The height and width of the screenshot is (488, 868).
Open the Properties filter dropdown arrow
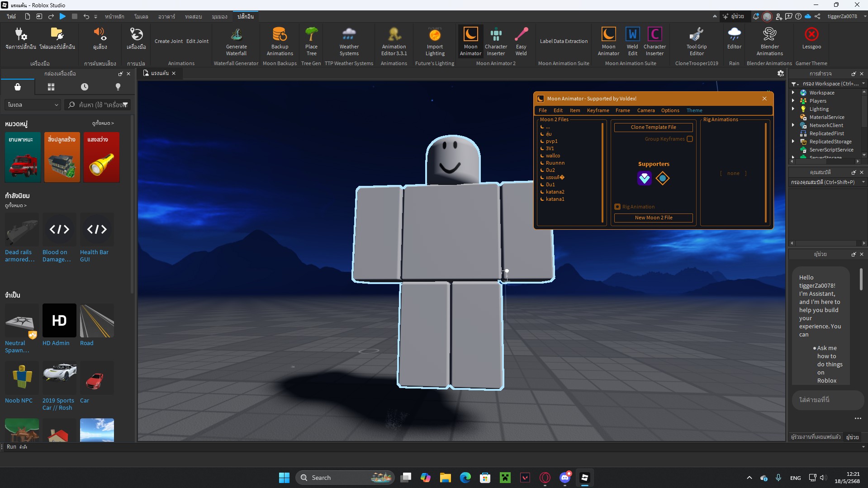click(863, 182)
